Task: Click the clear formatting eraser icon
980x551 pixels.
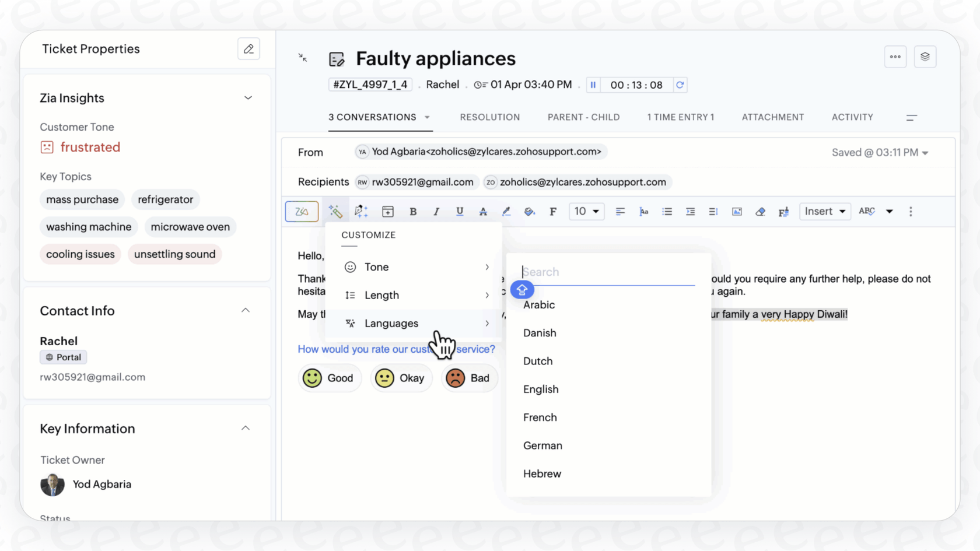Action: 760,211
